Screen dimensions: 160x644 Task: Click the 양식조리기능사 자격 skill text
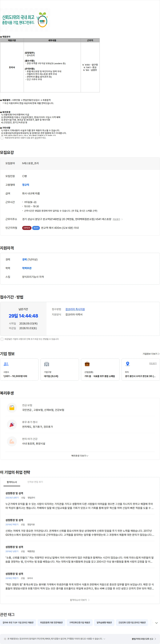pos(33,277)
